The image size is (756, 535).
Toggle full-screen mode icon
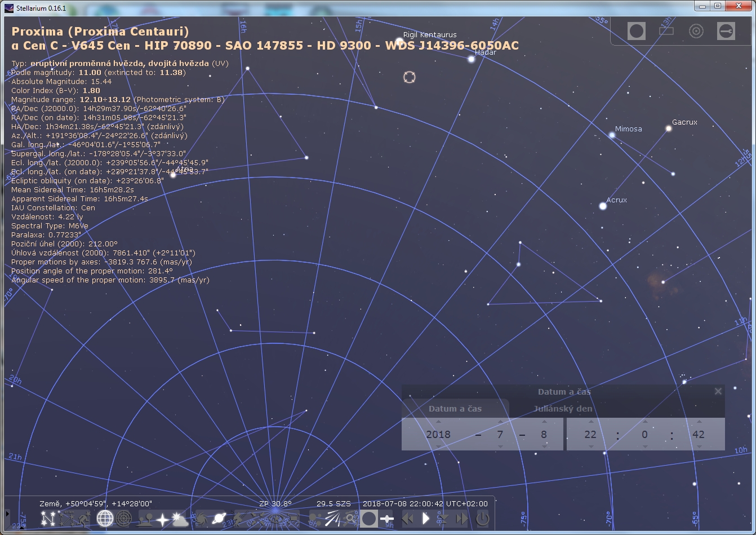(x=293, y=519)
